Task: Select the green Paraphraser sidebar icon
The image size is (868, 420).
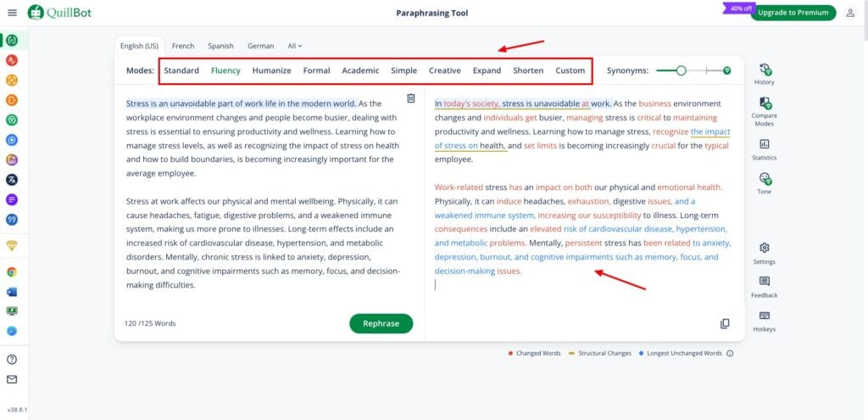Action: pyautogui.click(x=12, y=40)
